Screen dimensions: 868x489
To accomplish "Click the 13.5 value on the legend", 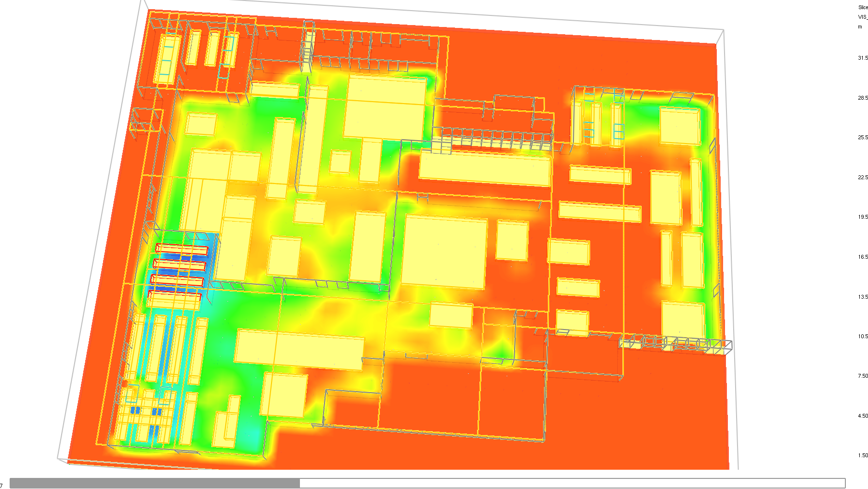I will pos(863,297).
